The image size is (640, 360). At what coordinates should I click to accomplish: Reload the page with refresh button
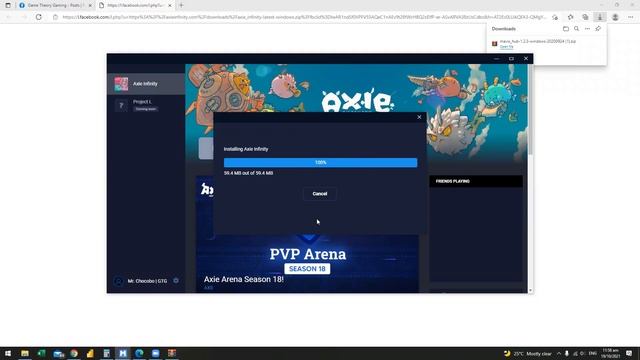click(39, 17)
